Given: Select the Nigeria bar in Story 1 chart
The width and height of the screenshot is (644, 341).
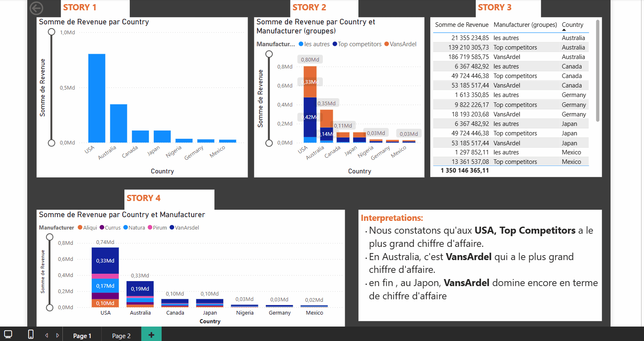Looking at the screenshot, I should [x=184, y=141].
